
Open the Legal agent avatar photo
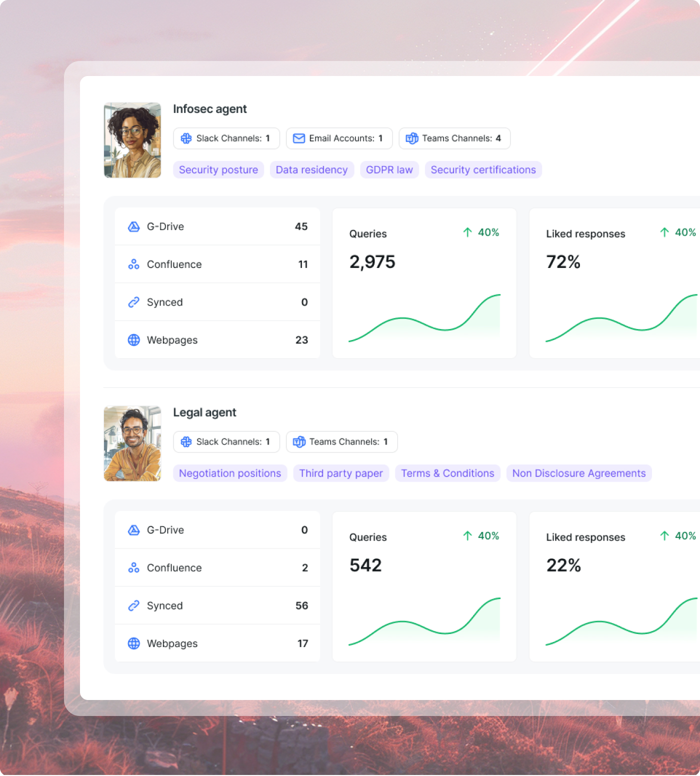(132, 444)
